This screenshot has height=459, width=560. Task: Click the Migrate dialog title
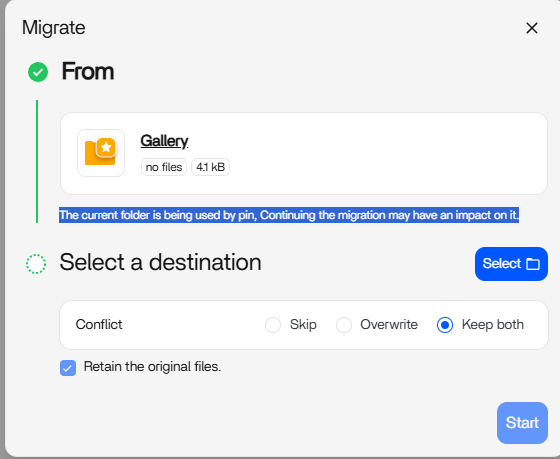54,28
